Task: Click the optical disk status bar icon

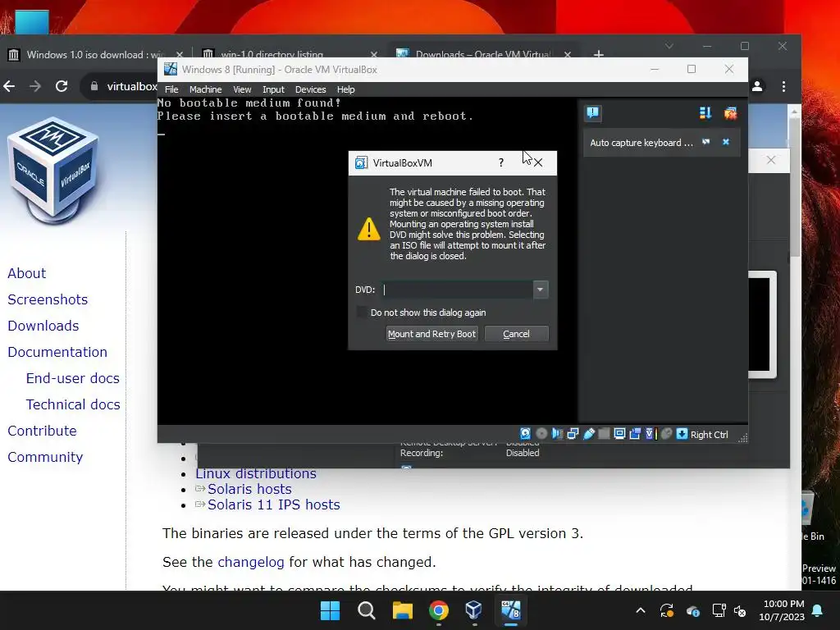Action: pos(541,434)
